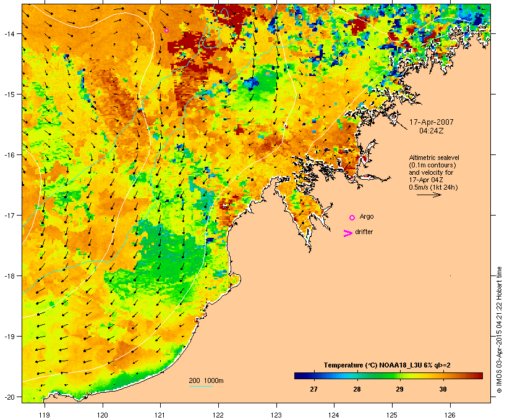This screenshot has width=507, height=420.
Task: Click the colorbar tick label '28'
Action: [x=357, y=389]
